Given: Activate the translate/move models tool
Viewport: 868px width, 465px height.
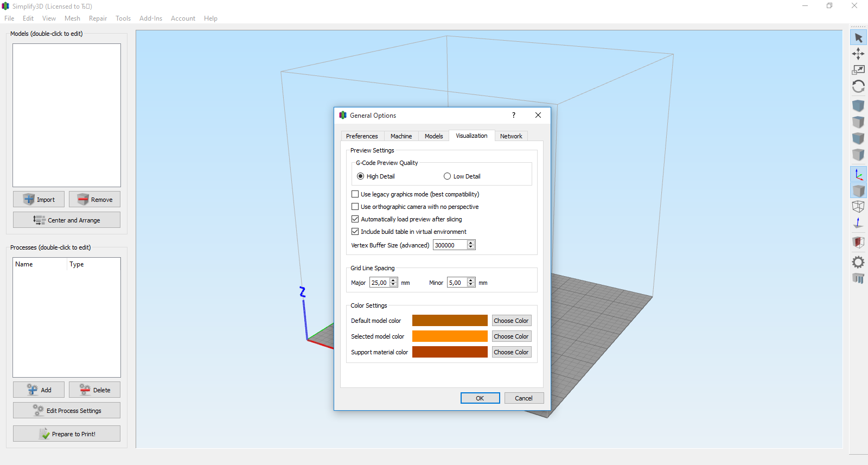Looking at the screenshot, I should (858, 53).
